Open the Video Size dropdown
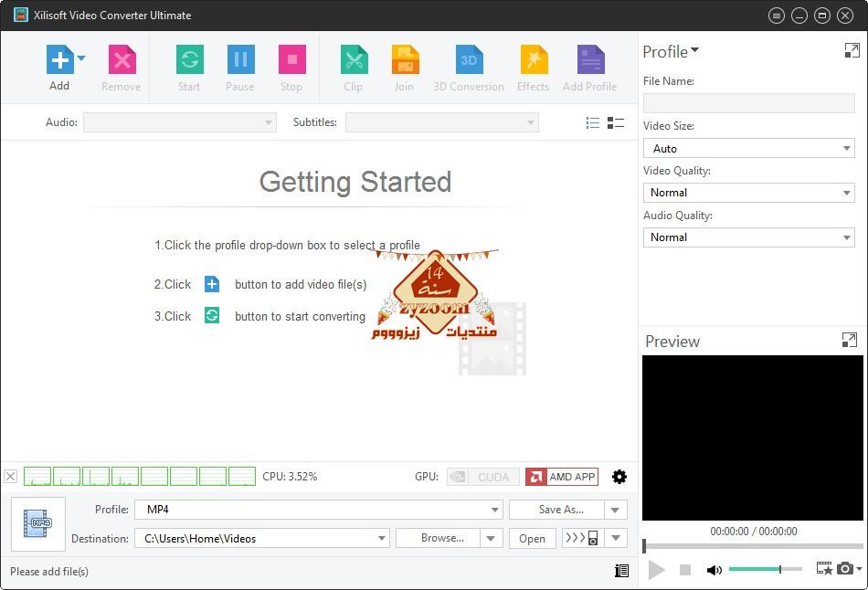 pyautogui.click(x=749, y=148)
